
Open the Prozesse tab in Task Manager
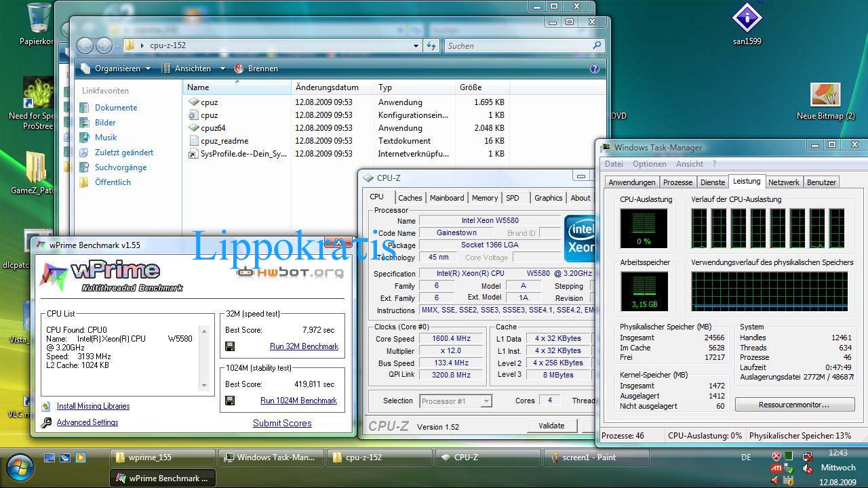point(677,182)
